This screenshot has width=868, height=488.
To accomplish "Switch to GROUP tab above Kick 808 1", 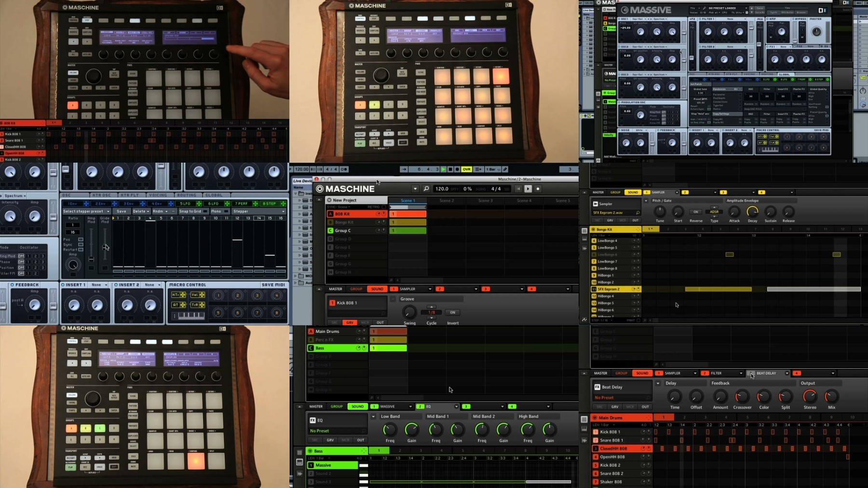I will [356, 289].
